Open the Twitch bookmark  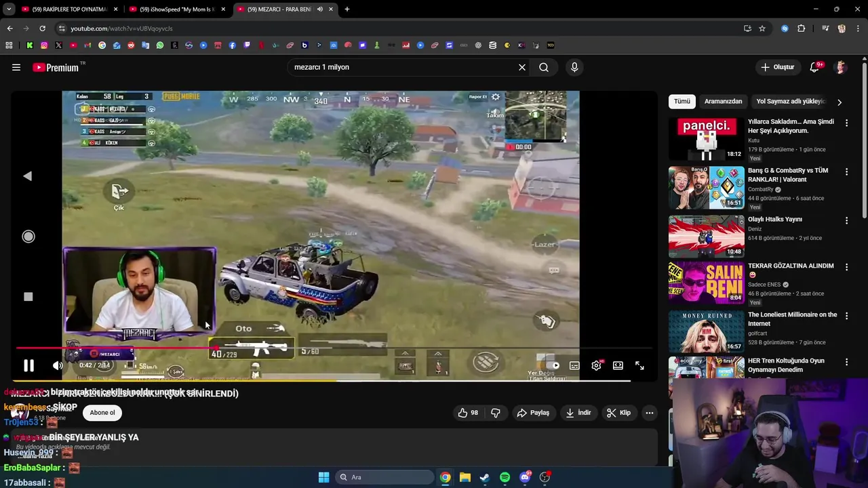pos(247,45)
